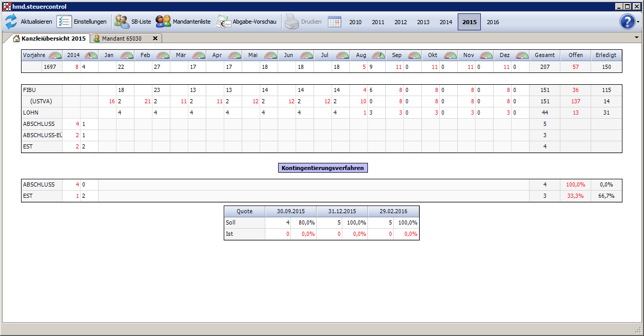
Task: Open the Abgabe-Vorschau icon
Action: click(224, 22)
